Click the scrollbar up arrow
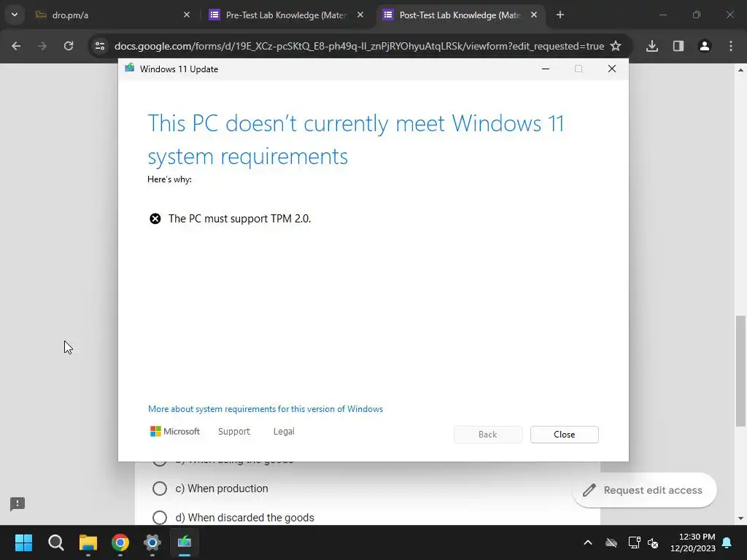The image size is (747, 560). (x=740, y=70)
